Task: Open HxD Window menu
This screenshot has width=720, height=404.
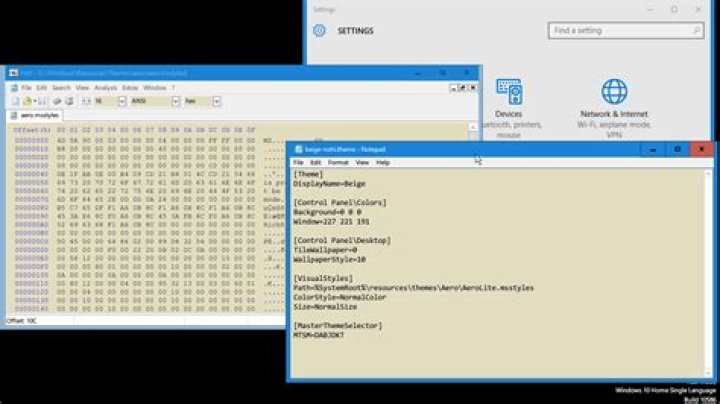Action: pos(155,88)
